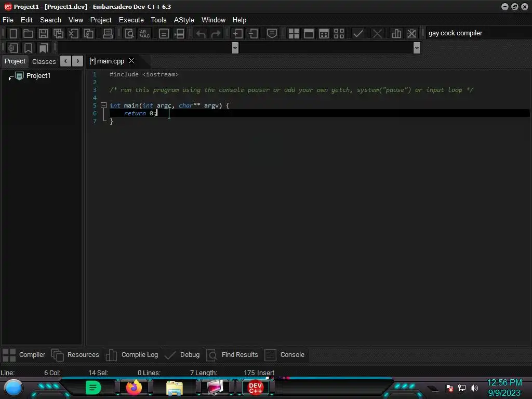Open the Tools menu

159,20
